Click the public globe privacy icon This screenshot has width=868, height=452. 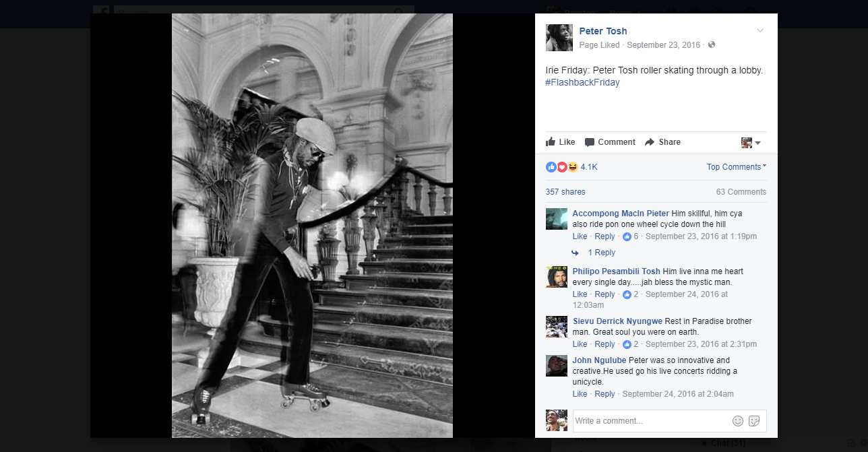pyautogui.click(x=711, y=45)
